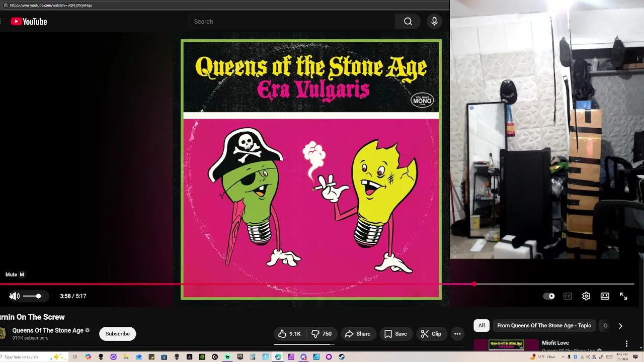Open the Copilot icon in the taskbar
Screen dimensions: 644x362
click(88, 357)
